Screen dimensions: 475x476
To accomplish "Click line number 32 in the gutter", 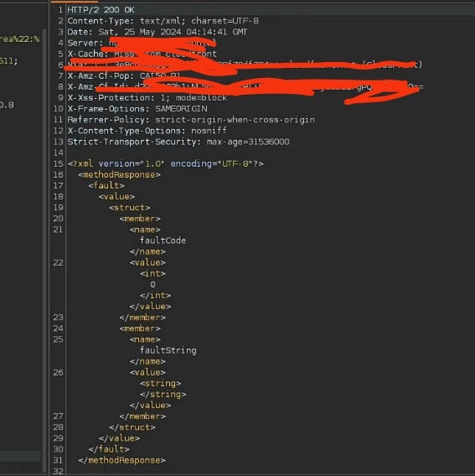I will (58, 471).
